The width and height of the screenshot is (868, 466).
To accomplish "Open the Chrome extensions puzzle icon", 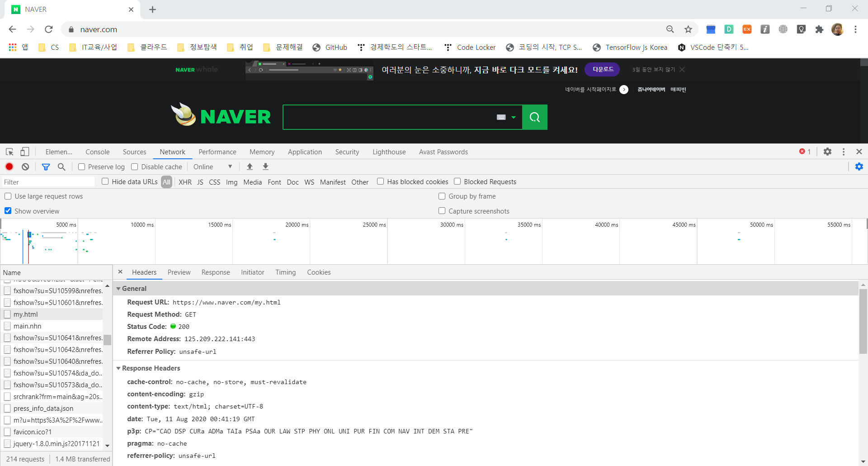I will coord(819,29).
